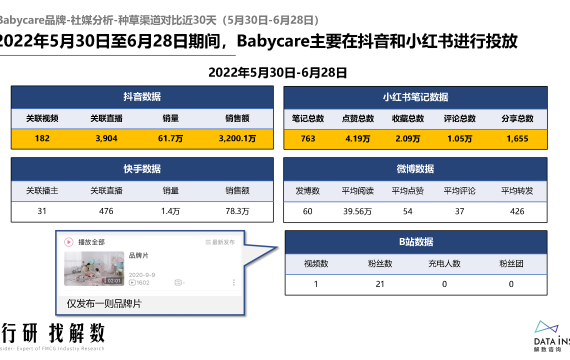Select the B站数据 table header
The image size is (570, 360).
[x=416, y=242]
